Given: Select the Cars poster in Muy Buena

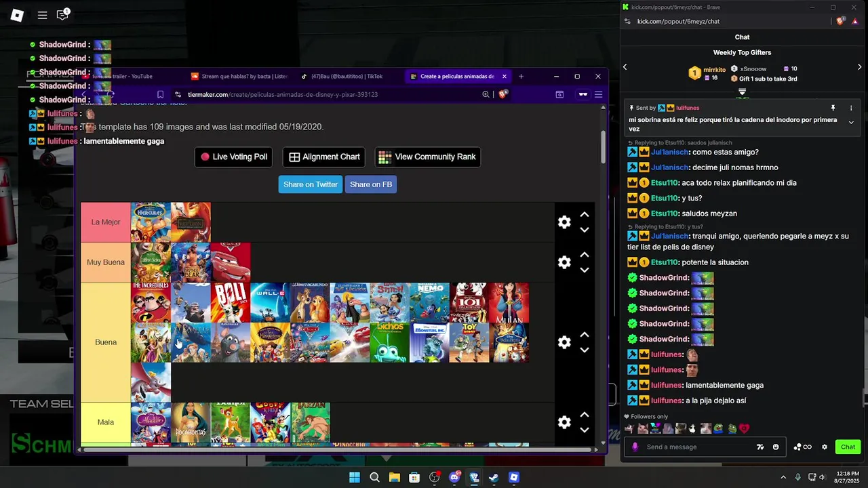Looking at the screenshot, I should click(231, 262).
